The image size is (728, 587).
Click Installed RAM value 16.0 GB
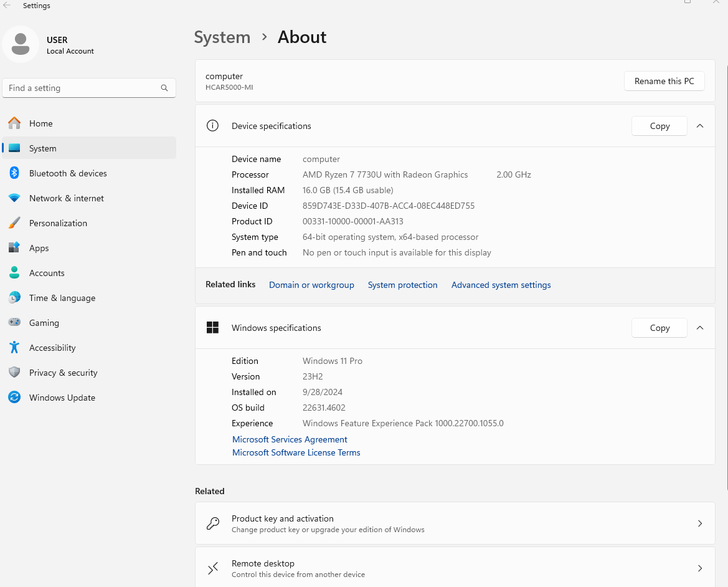tap(347, 191)
